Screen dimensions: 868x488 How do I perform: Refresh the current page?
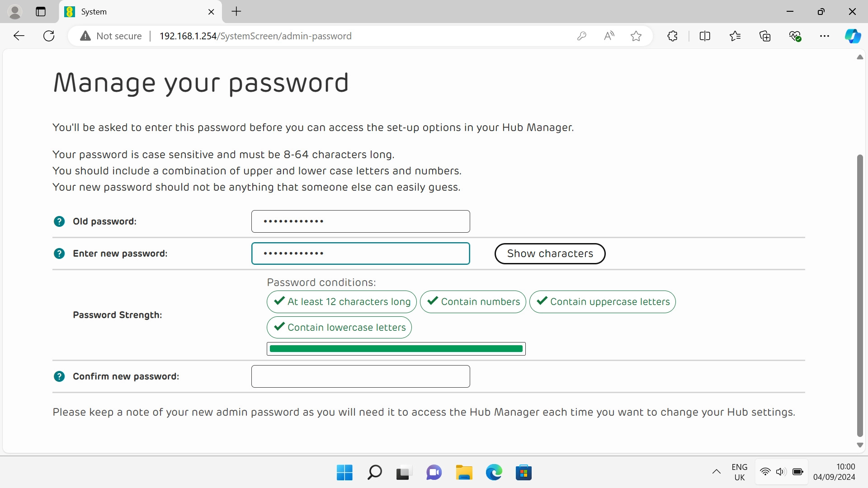[49, 36]
